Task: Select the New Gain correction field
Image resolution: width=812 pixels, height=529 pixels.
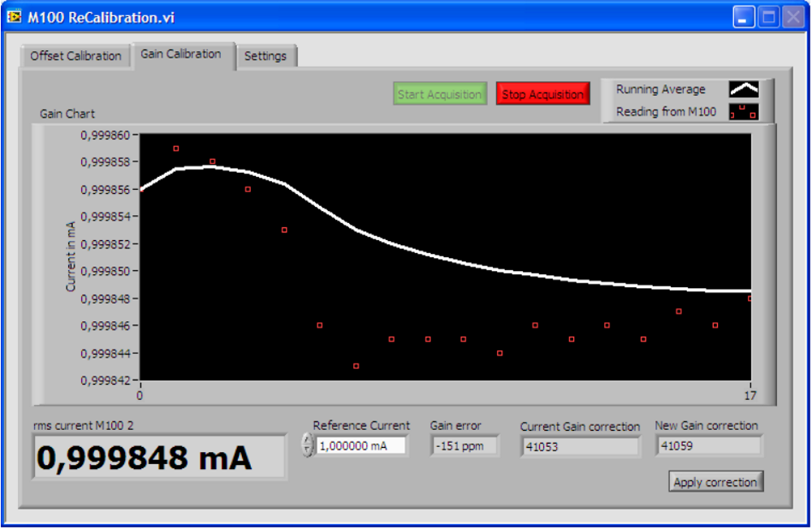Action: (708, 445)
